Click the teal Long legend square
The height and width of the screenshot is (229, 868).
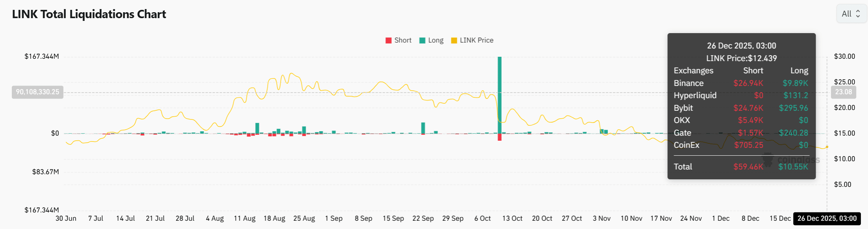(x=421, y=40)
